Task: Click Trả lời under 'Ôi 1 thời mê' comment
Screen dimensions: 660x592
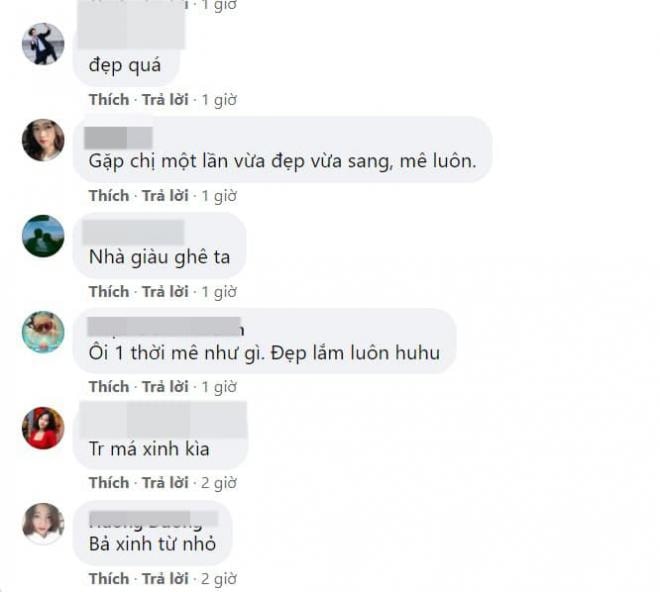Action: click(165, 387)
